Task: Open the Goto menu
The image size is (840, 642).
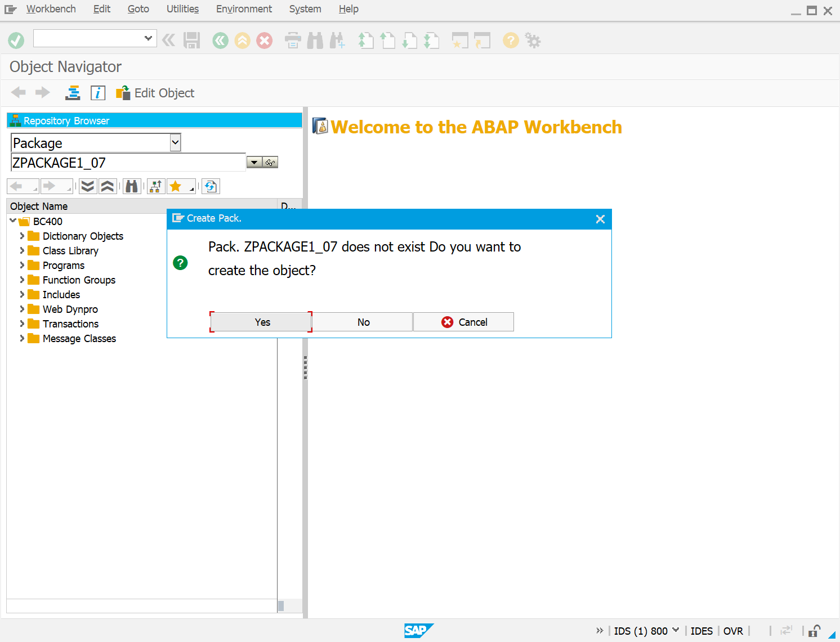Action: (x=138, y=9)
